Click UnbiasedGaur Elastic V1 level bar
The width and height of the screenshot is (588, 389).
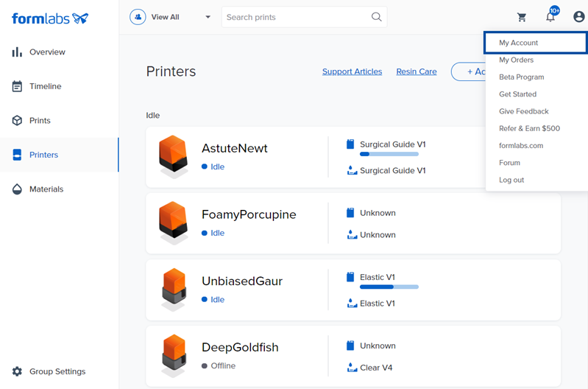[x=389, y=287]
